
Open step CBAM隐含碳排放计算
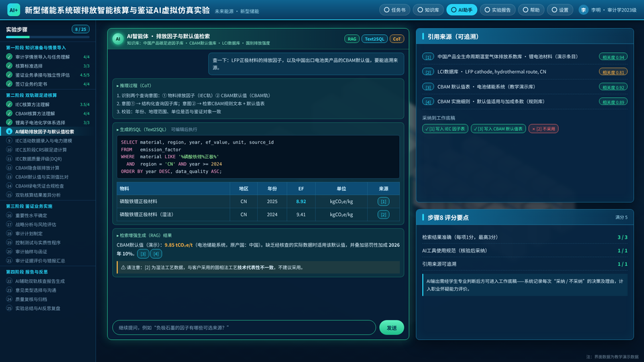click(48, 168)
